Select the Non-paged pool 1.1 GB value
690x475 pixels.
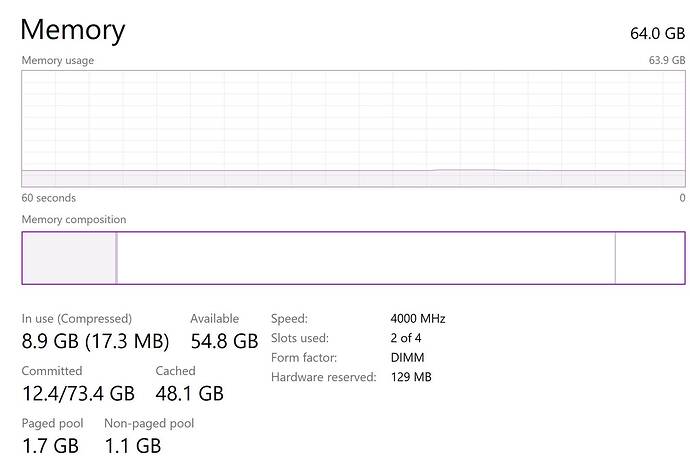coord(132,445)
